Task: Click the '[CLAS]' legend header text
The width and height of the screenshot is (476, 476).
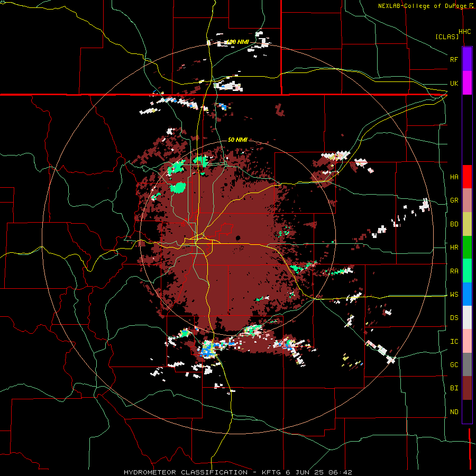Action: click(447, 36)
